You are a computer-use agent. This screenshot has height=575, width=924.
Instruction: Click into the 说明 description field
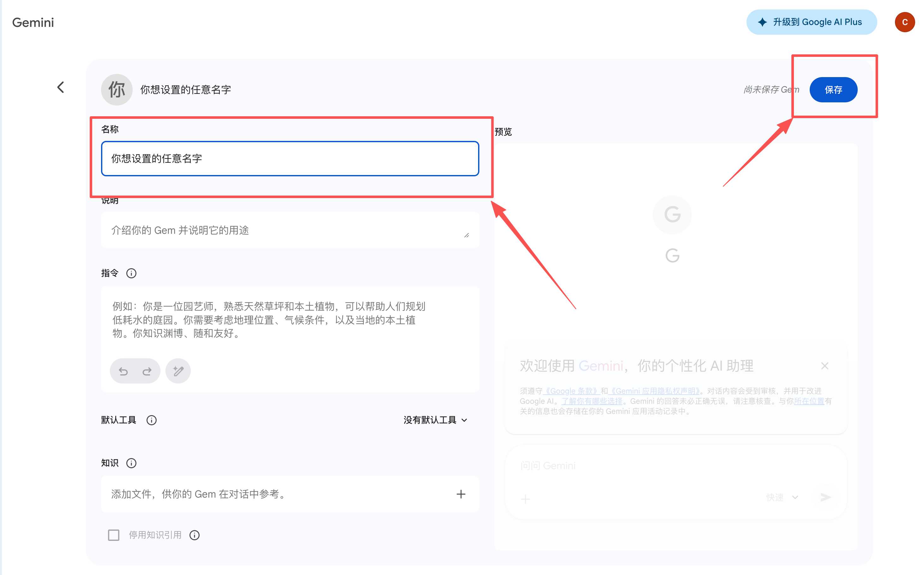290,230
